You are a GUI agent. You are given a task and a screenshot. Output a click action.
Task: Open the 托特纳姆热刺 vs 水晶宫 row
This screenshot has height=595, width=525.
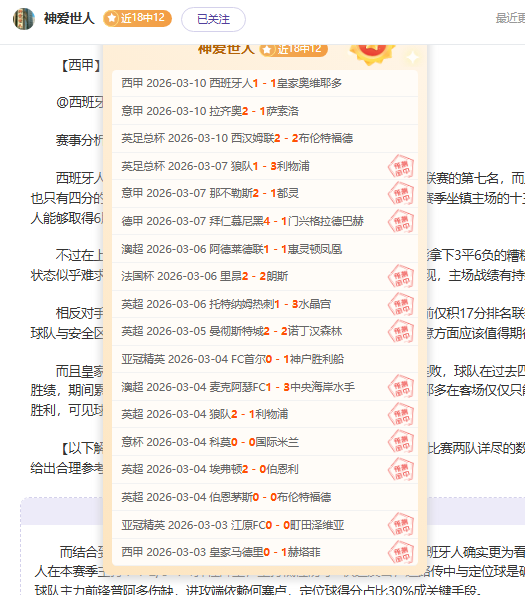[265, 304]
